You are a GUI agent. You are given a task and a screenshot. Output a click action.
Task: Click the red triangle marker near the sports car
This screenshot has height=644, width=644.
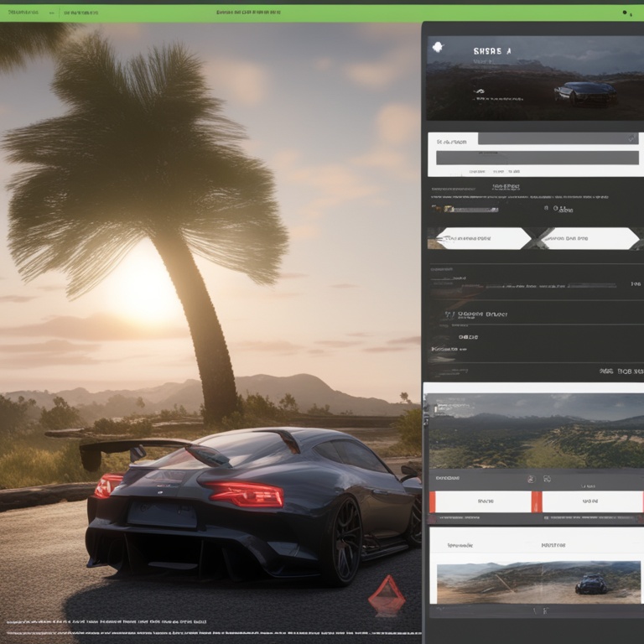coord(387,595)
